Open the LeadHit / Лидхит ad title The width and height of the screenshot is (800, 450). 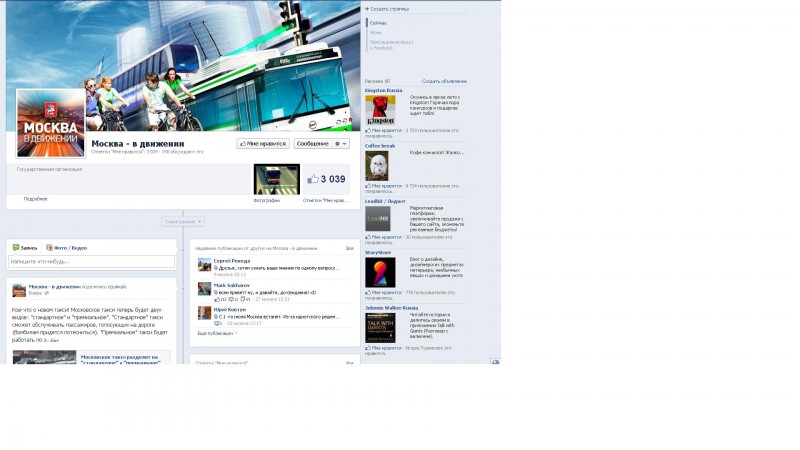(x=385, y=202)
